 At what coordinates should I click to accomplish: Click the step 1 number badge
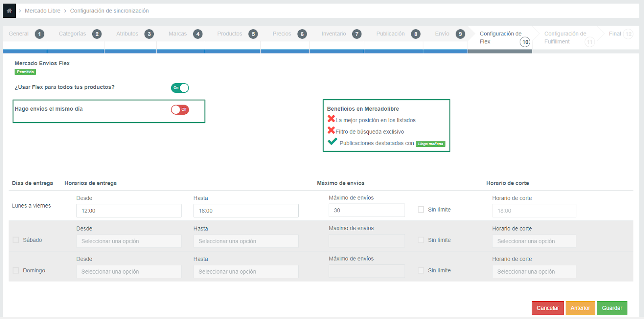[x=39, y=34]
